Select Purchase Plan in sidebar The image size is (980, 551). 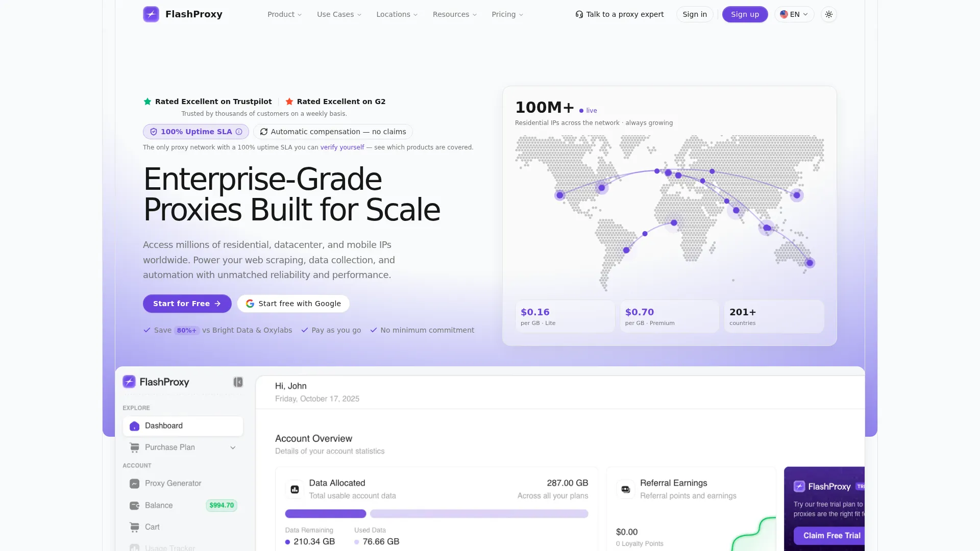click(183, 447)
